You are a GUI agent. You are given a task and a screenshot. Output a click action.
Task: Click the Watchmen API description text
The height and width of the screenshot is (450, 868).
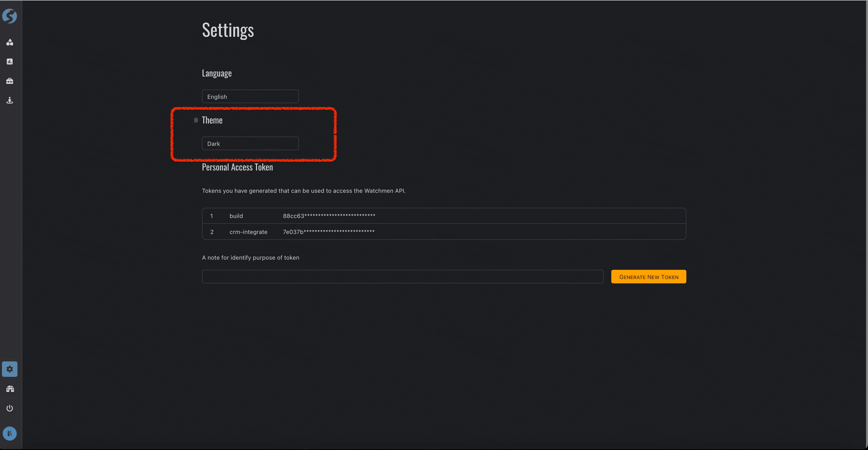pyautogui.click(x=304, y=191)
